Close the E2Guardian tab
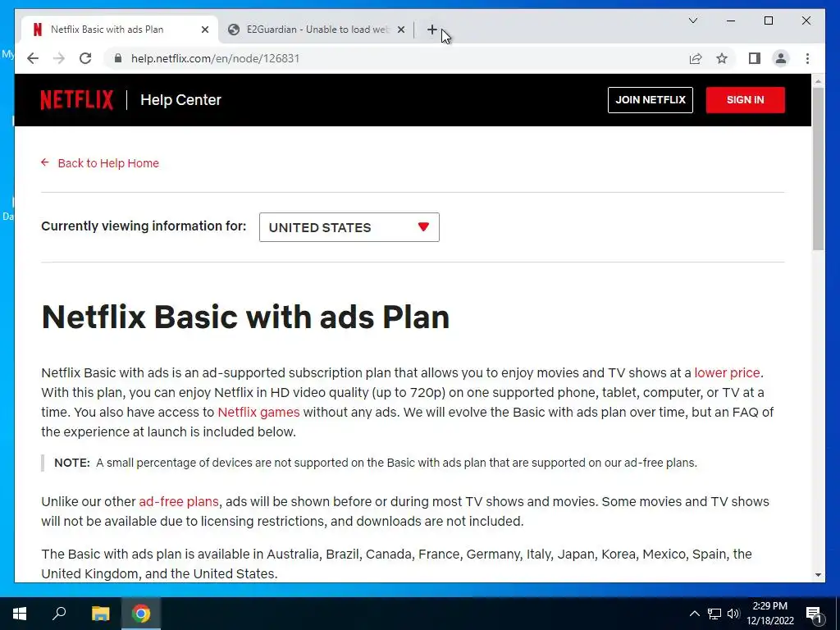The width and height of the screenshot is (840, 630). (x=400, y=30)
